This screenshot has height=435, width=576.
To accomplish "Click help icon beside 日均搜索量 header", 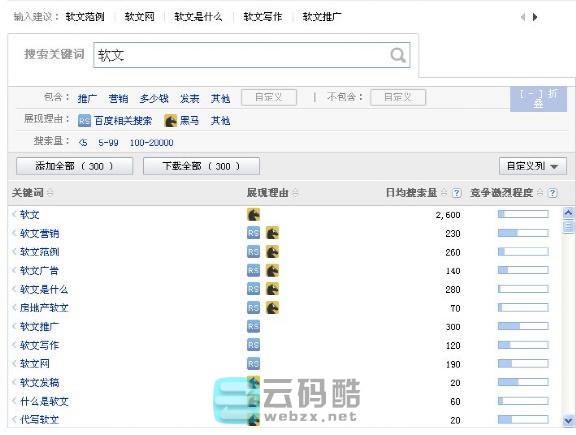I will 457,193.
